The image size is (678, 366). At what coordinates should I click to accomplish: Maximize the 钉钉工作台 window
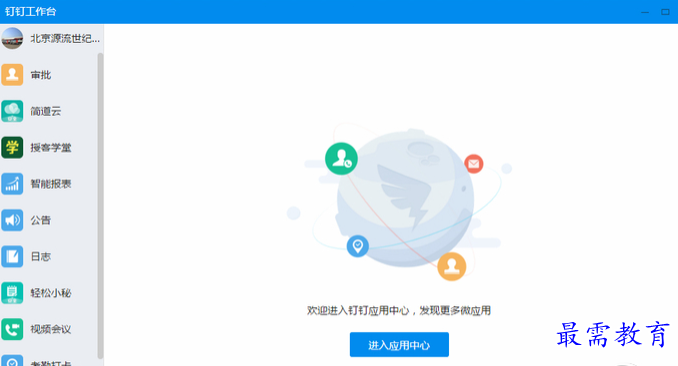(x=665, y=12)
